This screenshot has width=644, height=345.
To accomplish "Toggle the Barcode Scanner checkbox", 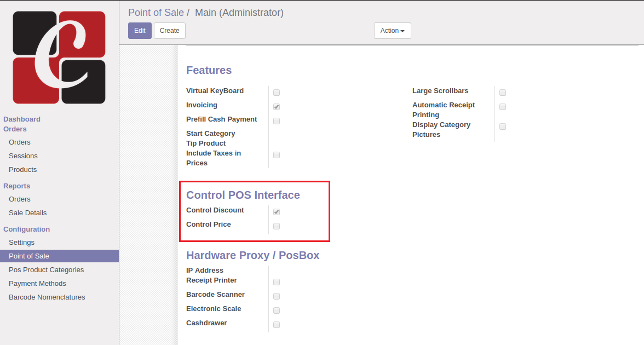I will (x=277, y=296).
